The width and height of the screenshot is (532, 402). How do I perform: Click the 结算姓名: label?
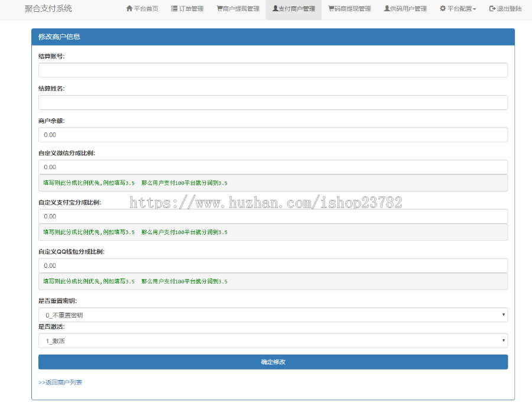(x=51, y=89)
